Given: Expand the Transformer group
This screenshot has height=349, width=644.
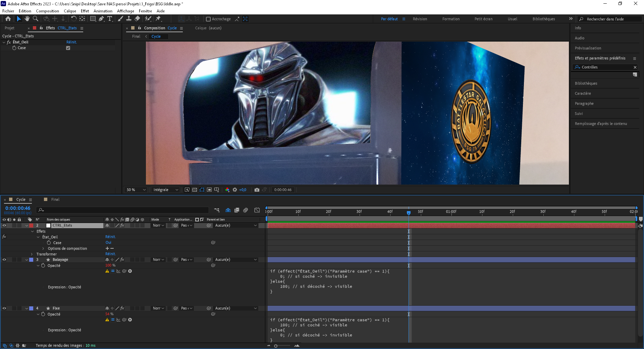Looking at the screenshot, I should [x=32, y=254].
